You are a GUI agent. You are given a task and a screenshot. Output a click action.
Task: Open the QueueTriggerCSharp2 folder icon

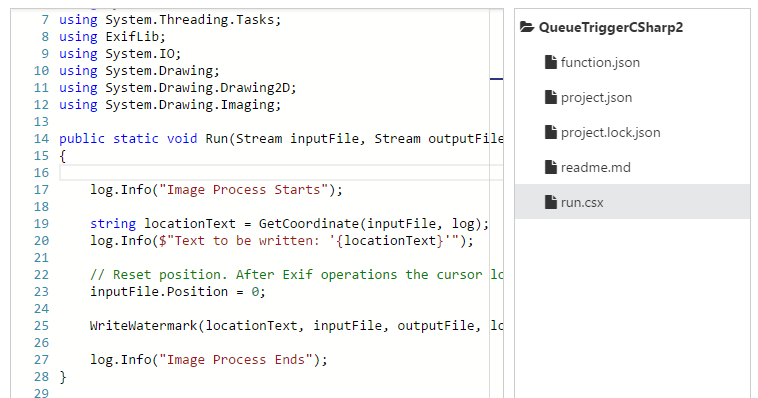[x=527, y=27]
